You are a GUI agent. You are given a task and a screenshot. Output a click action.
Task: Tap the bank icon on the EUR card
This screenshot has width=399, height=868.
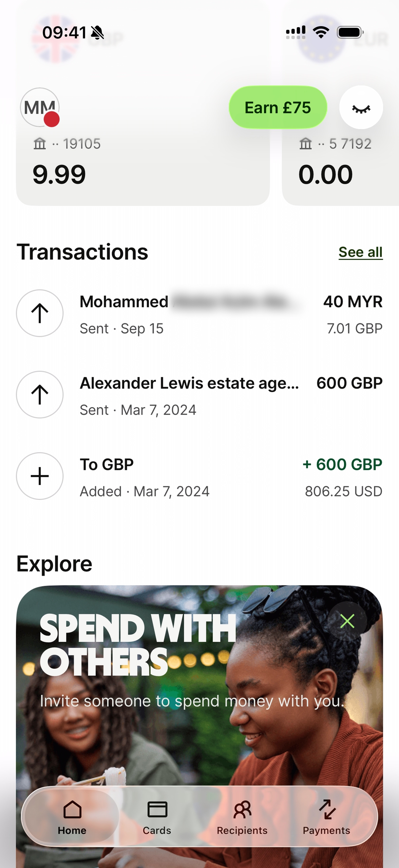(305, 144)
